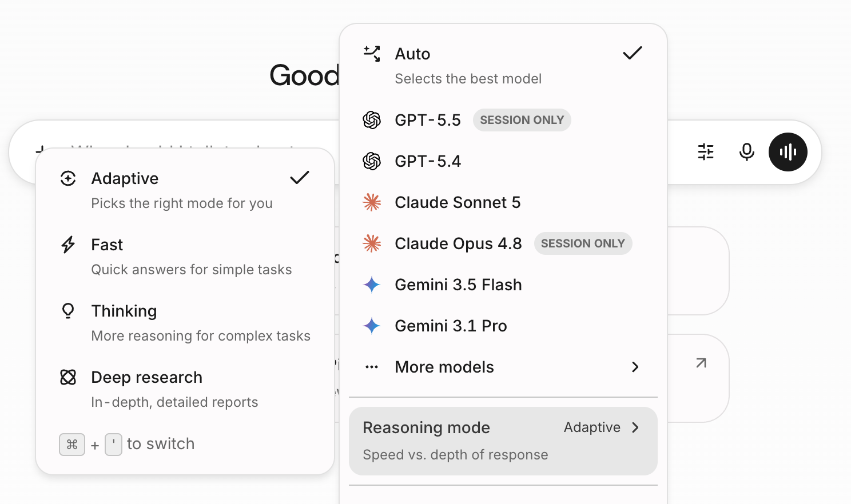The image size is (851, 504).
Task: Click the apostrophe key cap in shortcut hint
Action: coord(113,445)
